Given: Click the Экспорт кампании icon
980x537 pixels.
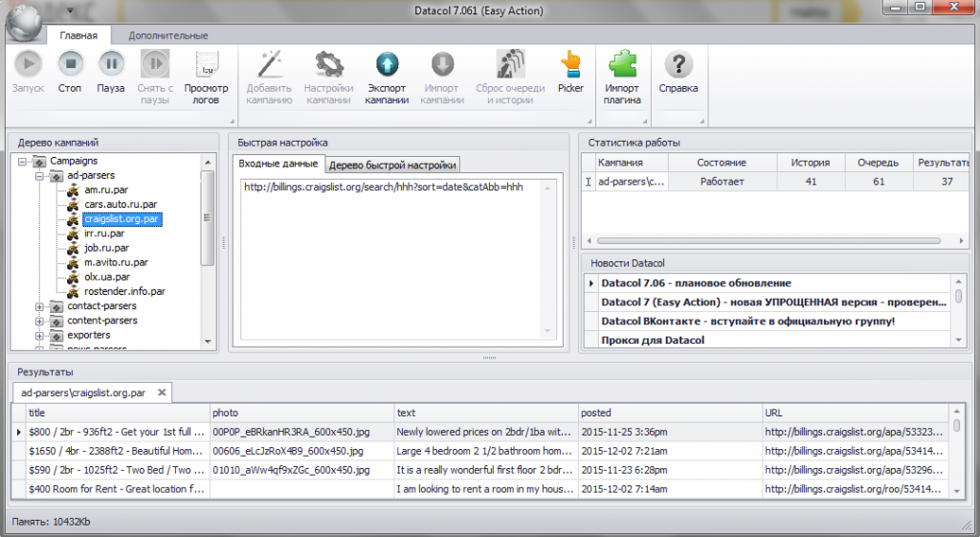Looking at the screenshot, I should [x=387, y=65].
